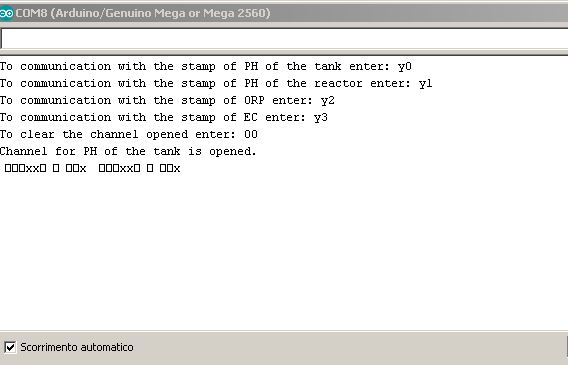Toggle the Scorrimento automatico checkbox
This screenshot has width=568, height=365.
click(10, 347)
